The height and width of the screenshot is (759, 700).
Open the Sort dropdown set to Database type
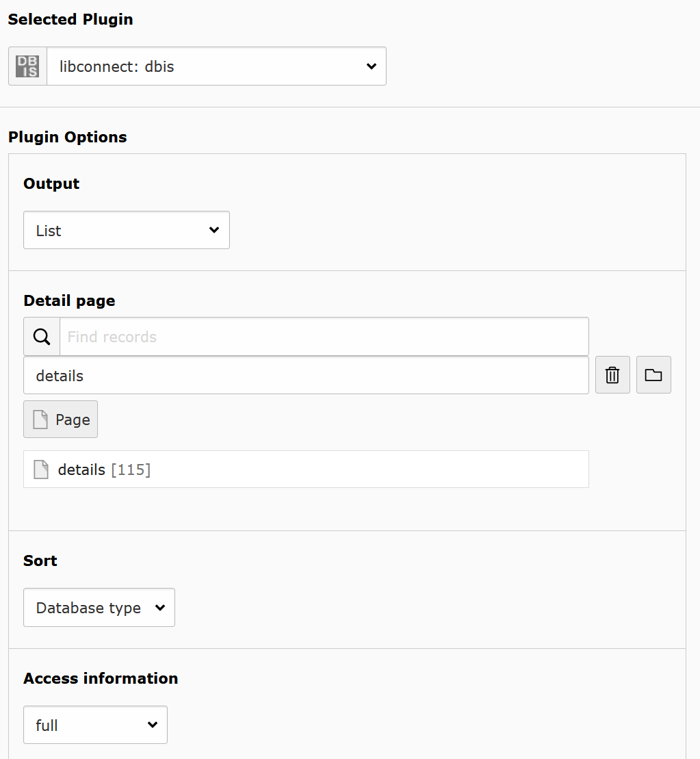(99, 607)
